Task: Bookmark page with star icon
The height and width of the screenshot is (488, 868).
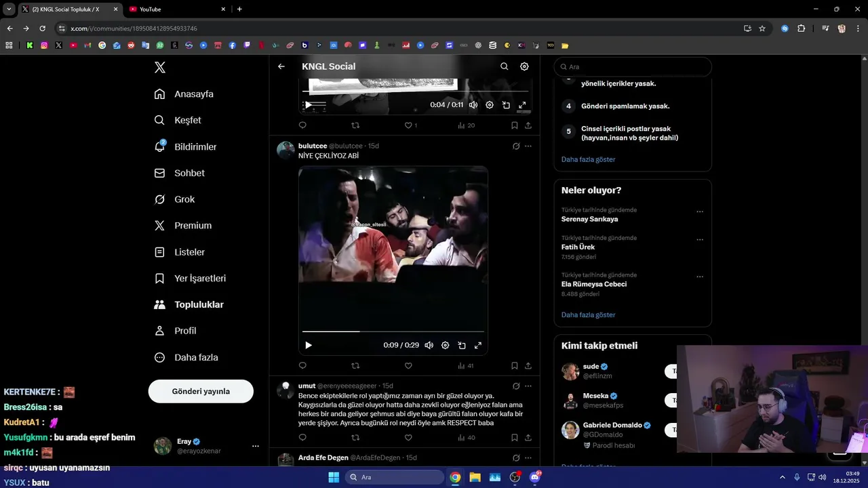Action: click(762, 28)
